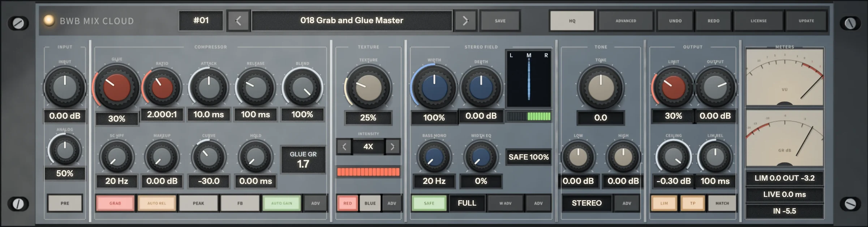Toggle the PRE button in Input section
This screenshot has width=868, height=227.
coord(65,203)
